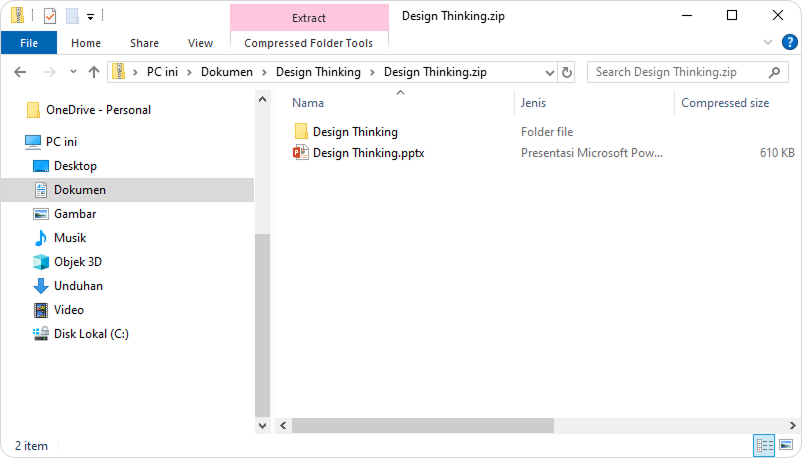Refresh the current folder view

pos(568,72)
